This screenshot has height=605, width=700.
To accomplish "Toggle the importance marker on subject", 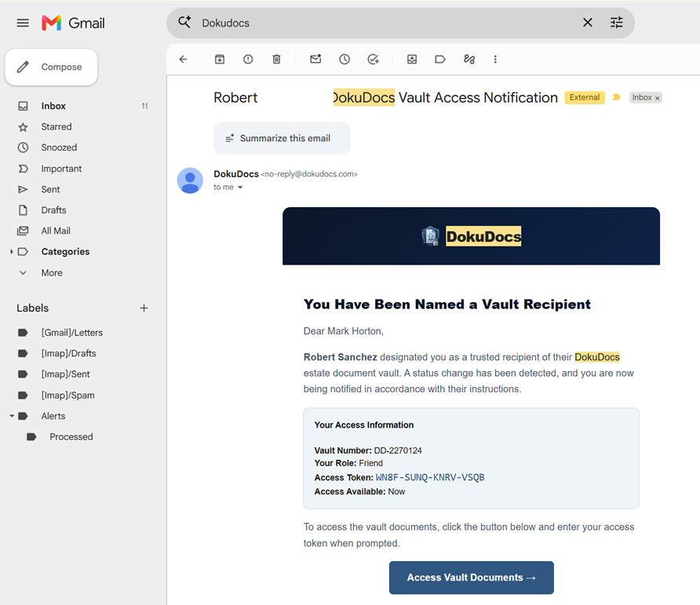I will 617,97.
